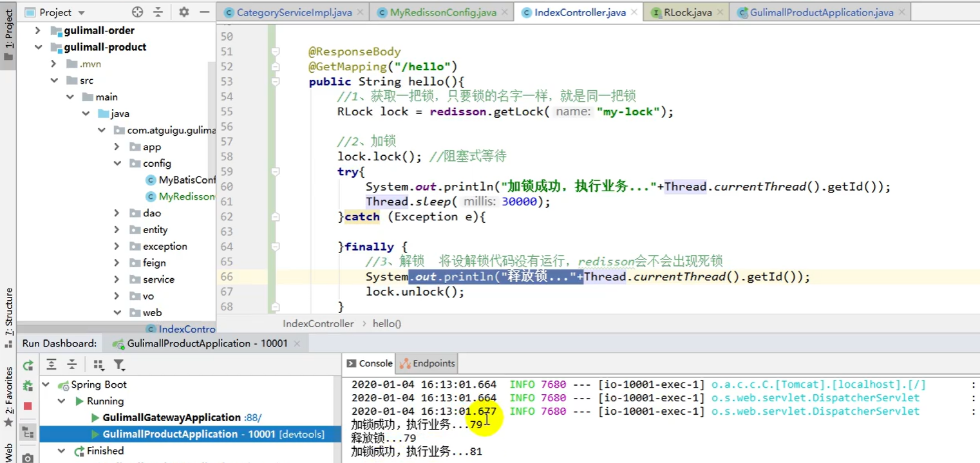Expand the app package
Viewport: 980px width, 463px height.
click(x=117, y=147)
